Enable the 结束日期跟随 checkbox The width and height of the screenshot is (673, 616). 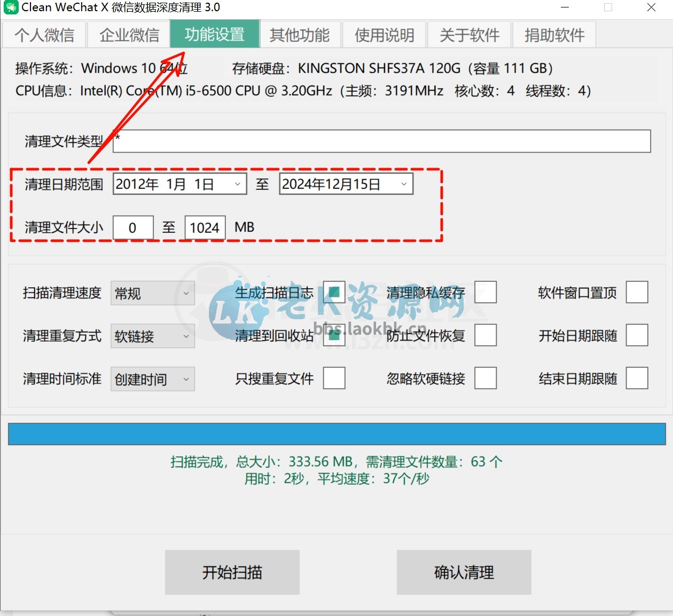pyautogui.click(x=637, y=378)
